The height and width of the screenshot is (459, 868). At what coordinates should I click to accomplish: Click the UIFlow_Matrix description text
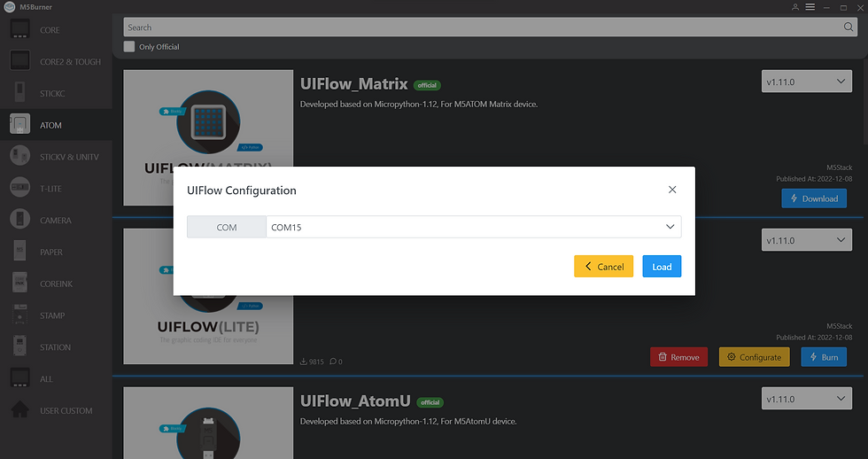point(419,104)
